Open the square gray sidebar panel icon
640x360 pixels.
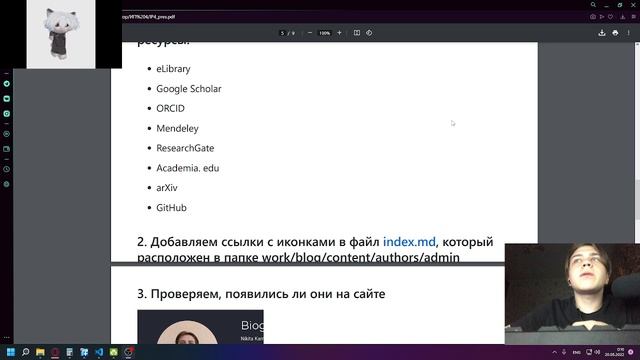[7, 149]
